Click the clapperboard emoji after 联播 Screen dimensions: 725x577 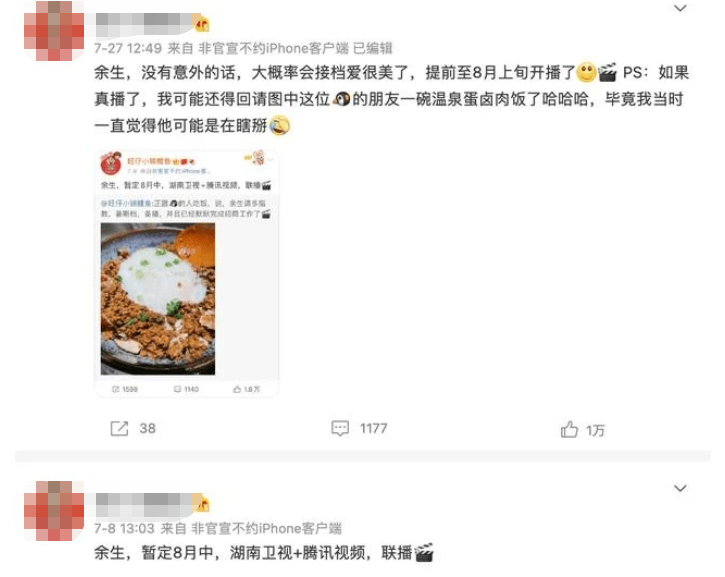pyautogui.click(x=424, y=552)
